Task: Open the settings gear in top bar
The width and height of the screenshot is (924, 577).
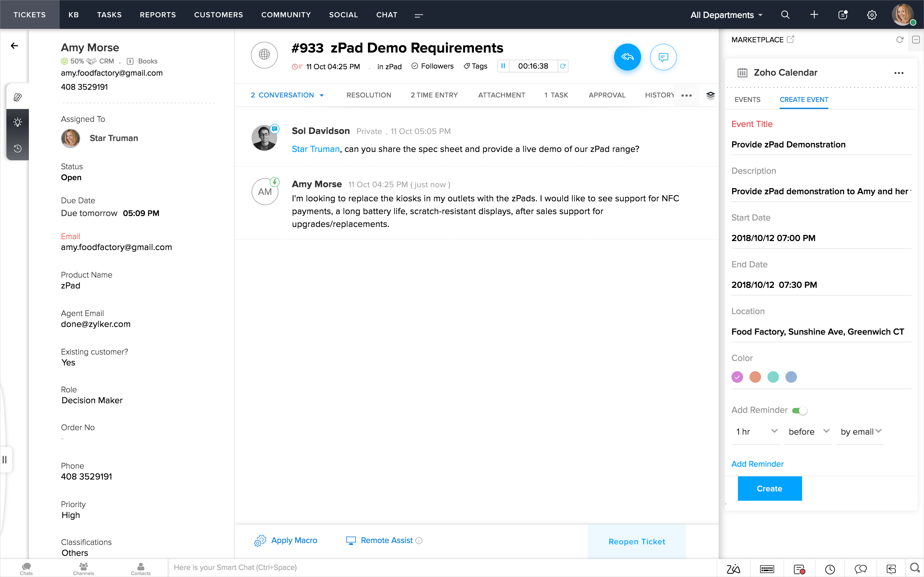Action: 871,15
